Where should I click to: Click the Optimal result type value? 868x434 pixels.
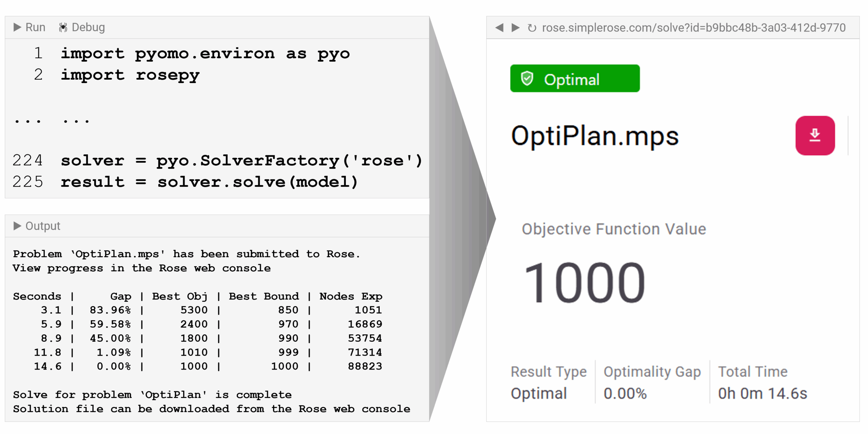coord(539,394)
